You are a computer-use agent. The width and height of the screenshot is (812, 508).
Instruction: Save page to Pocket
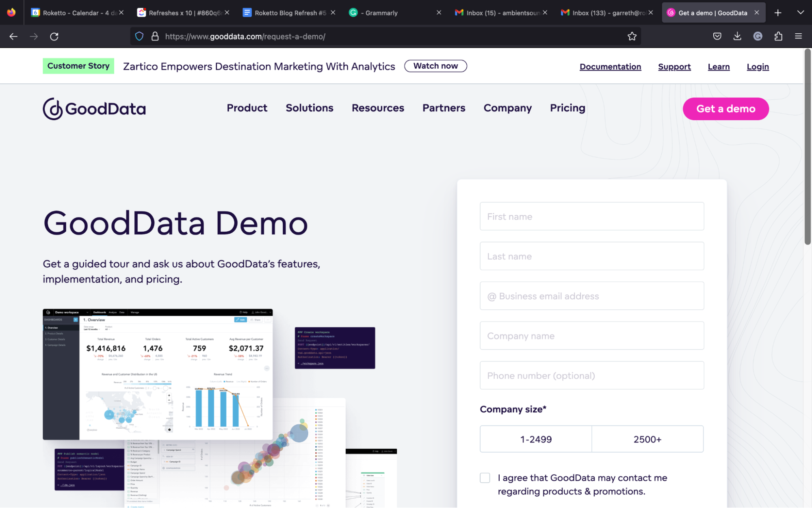[717, 36]
